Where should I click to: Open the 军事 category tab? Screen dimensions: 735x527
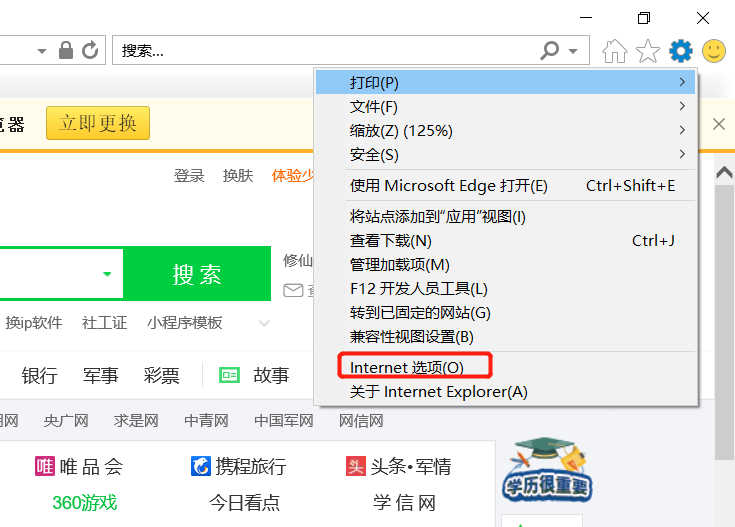(100, 376)
